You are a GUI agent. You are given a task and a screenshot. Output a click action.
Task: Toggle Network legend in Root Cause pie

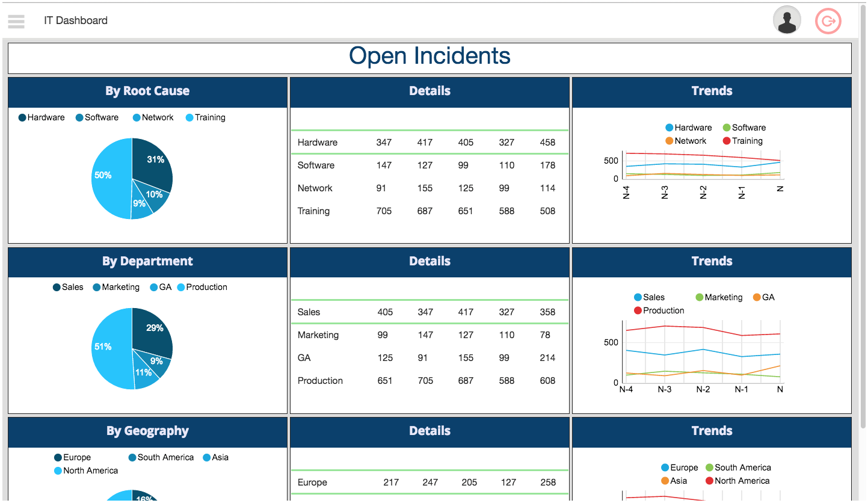click(153, 117)
